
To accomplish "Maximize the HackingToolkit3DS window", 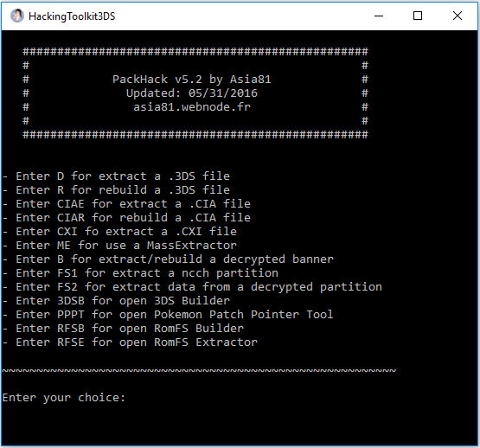I will tap(418, 16).
